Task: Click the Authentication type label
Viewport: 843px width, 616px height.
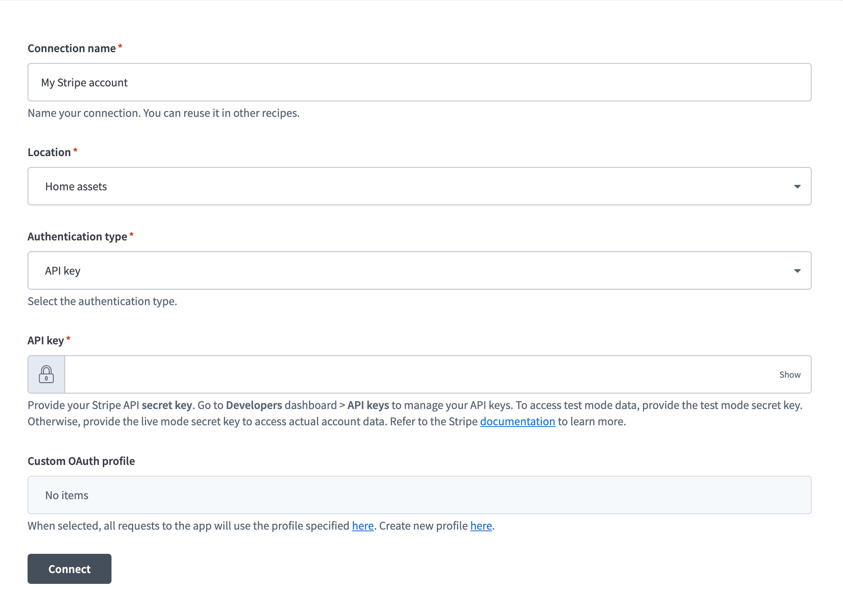Action: pyautogui.click(x=77, y=237)
